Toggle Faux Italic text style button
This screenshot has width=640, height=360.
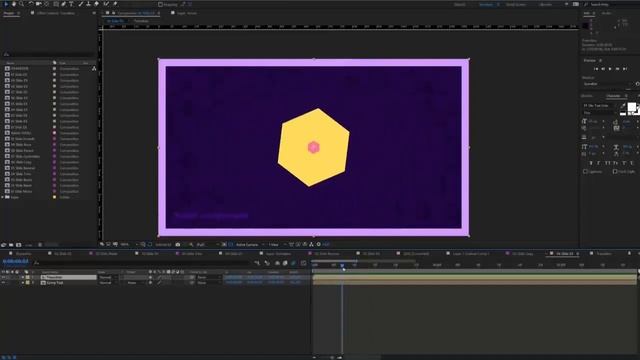click(599, 163)
